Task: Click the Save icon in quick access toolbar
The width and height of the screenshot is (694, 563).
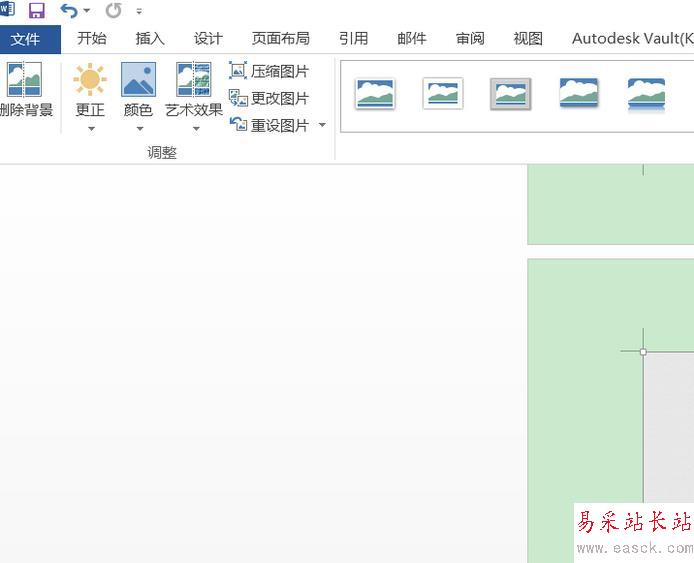Action: 37,10
